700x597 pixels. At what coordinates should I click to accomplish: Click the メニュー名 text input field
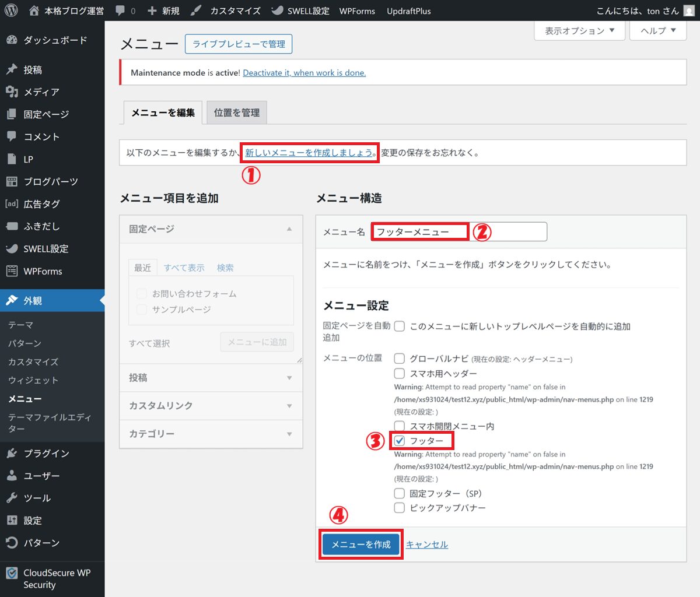point(459,232)
